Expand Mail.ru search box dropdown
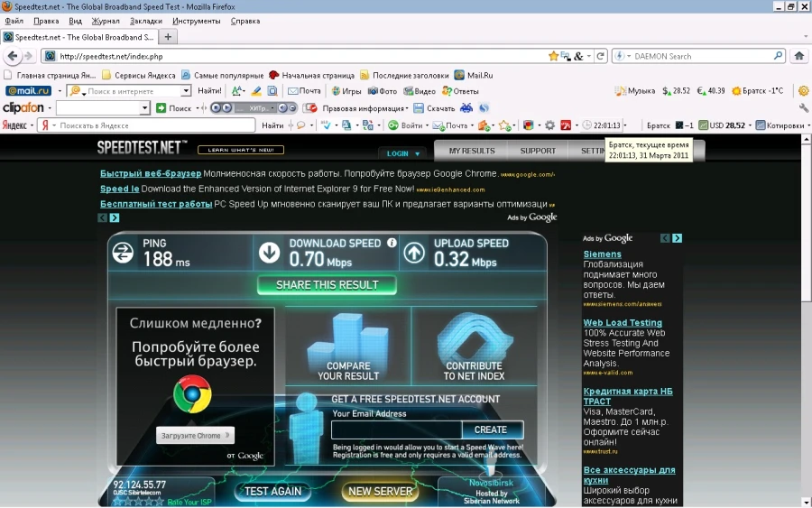 [185, 91]
